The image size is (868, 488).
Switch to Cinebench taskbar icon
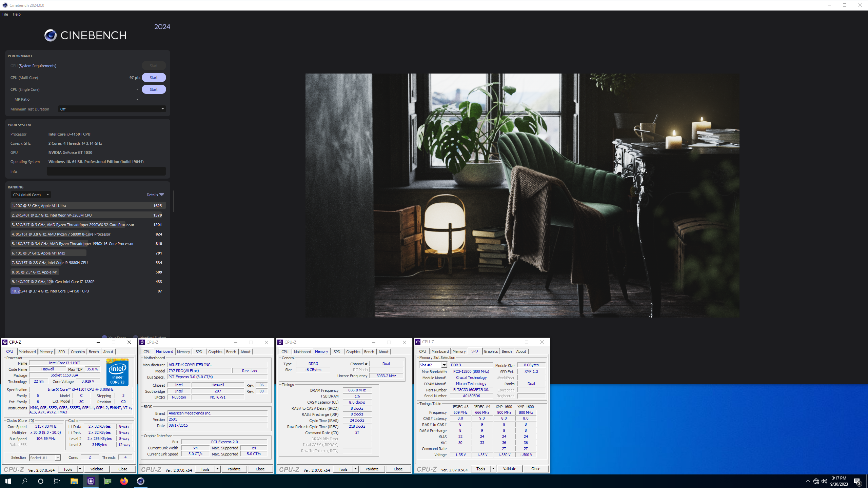(141, 481)
